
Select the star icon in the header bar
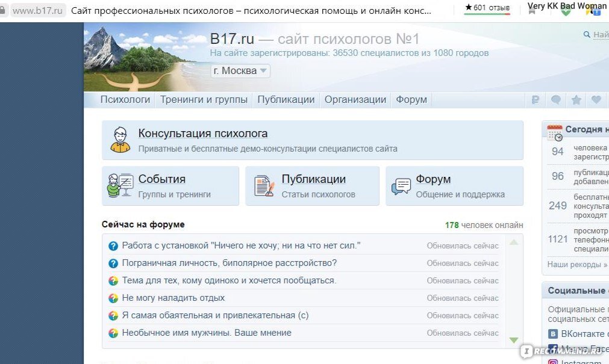coord(576,99)
